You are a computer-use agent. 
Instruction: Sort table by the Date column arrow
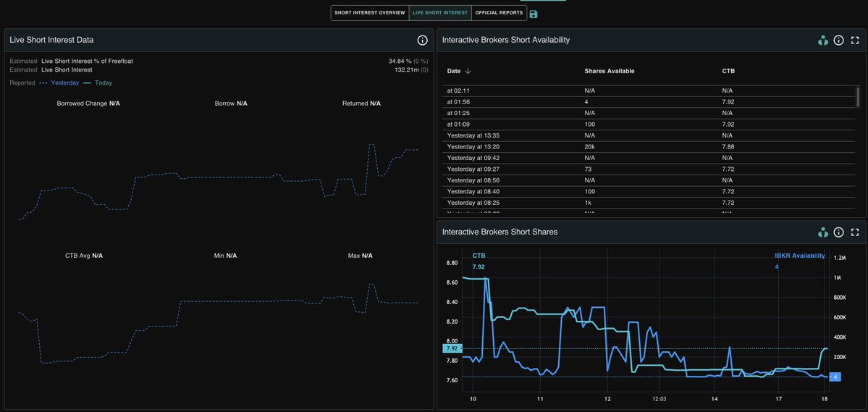(x=468, y=71)
